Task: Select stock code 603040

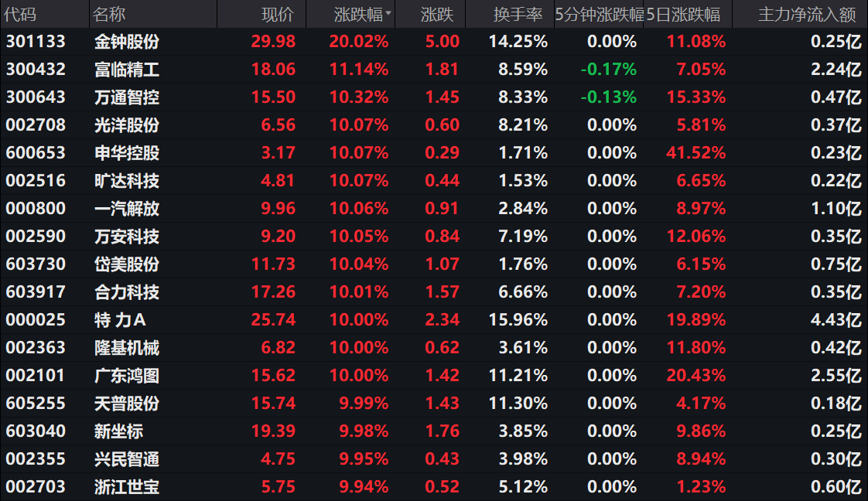Action: 36,431
